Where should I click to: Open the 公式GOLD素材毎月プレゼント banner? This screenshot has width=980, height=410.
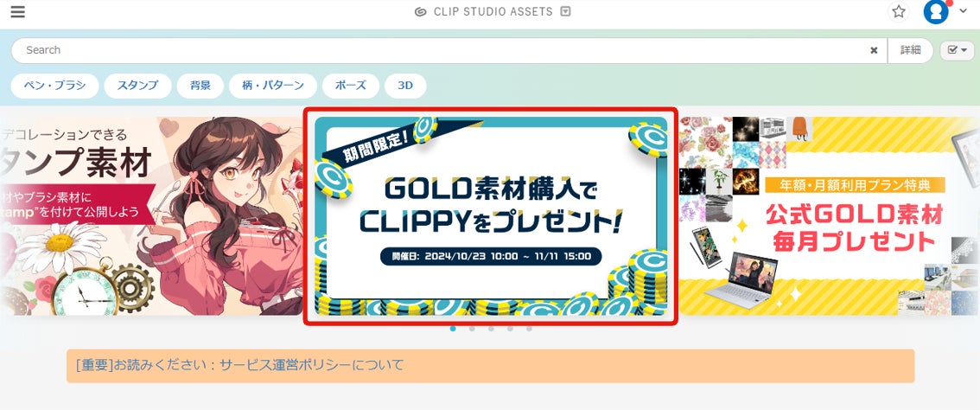pos(830,216)
